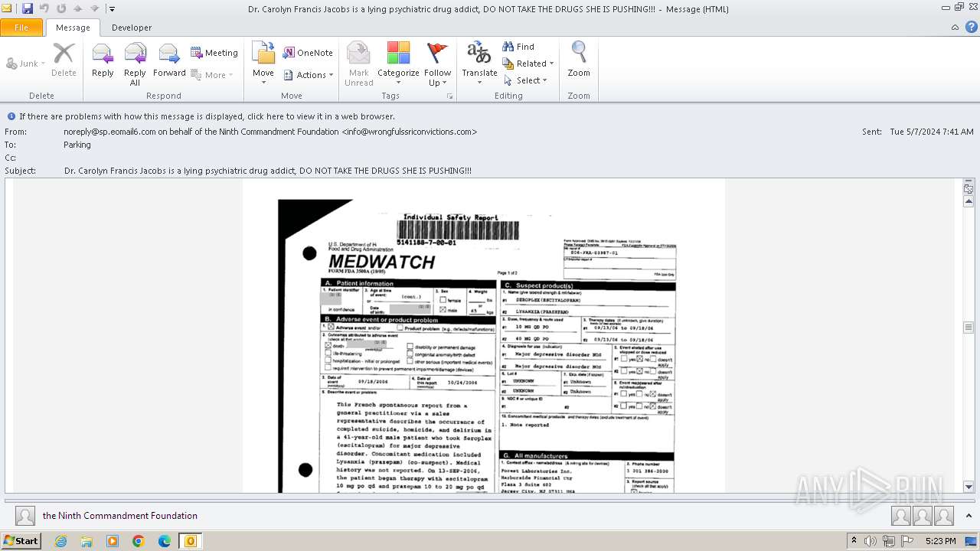
Task: Click sender contact photo in People Pane
Action: pos(25,516)
